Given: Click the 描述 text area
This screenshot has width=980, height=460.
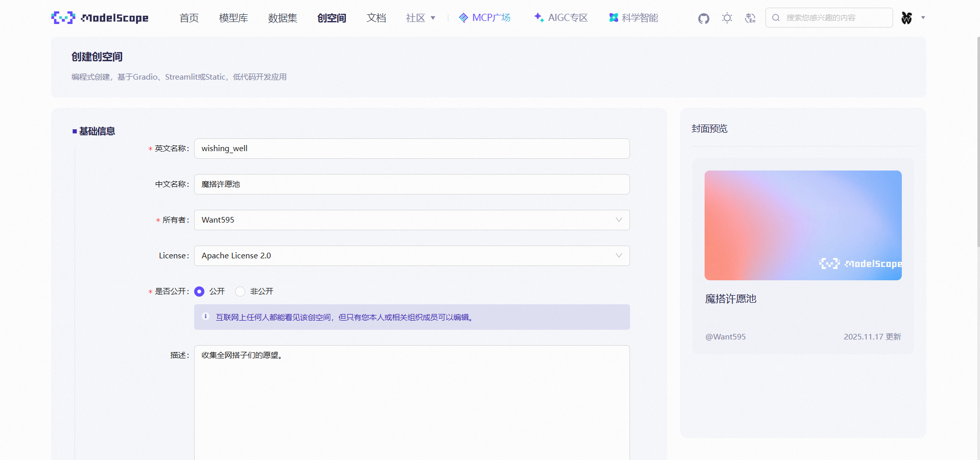Looking at the screenshot, I should coord(412,403).
